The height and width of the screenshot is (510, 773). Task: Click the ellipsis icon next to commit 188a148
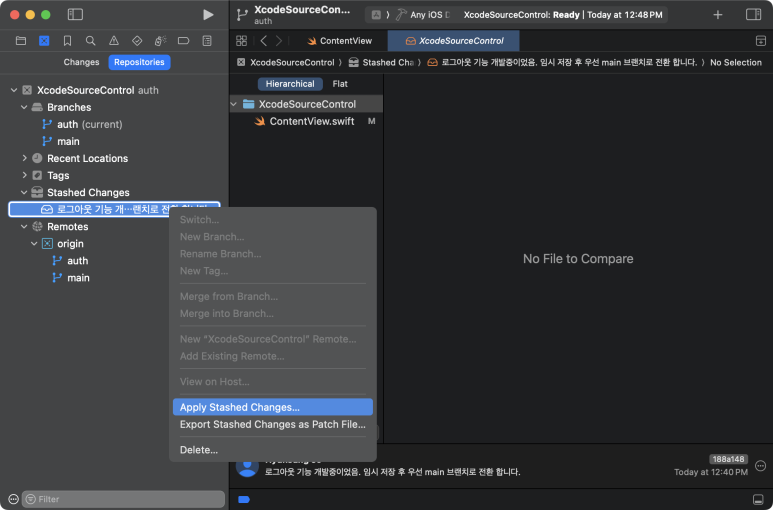tap(761, 466)
